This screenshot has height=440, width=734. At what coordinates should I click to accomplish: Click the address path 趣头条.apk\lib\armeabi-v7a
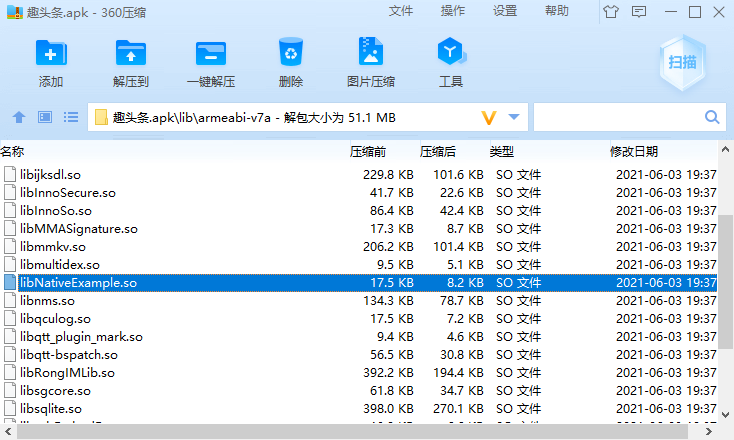pyautogui.click(x=191, y=117)
